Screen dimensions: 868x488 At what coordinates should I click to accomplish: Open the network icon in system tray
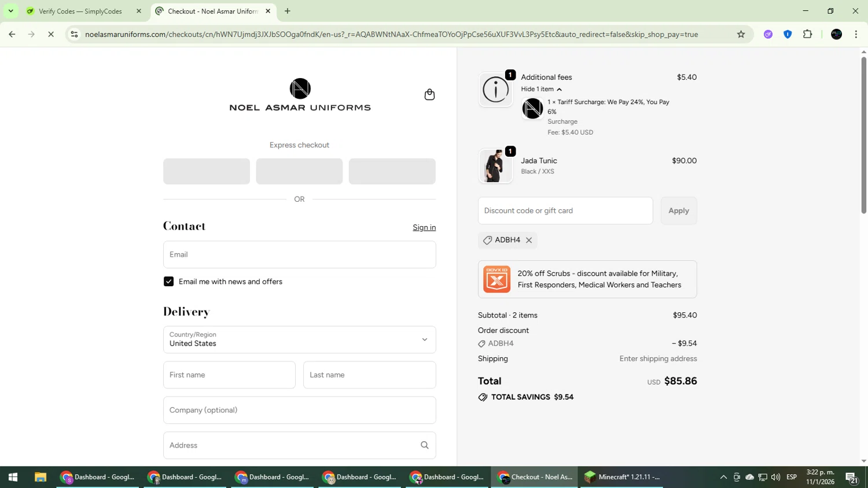point(763,477)
